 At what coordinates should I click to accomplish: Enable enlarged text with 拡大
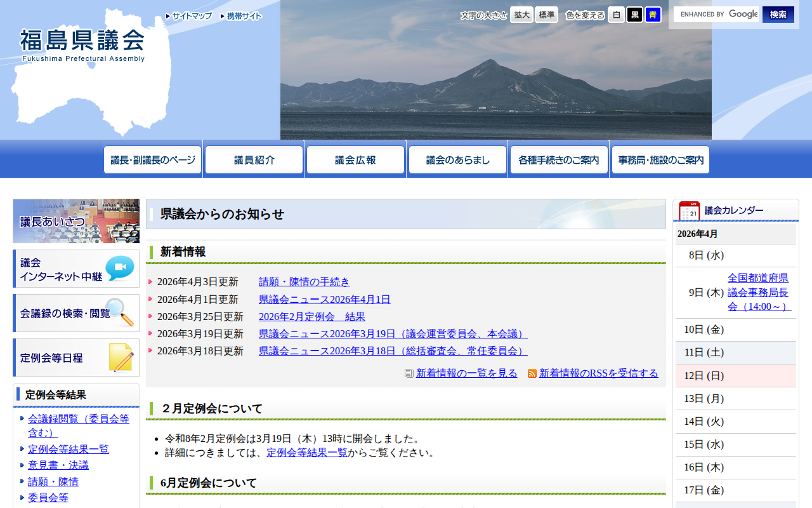pos(521,14)
